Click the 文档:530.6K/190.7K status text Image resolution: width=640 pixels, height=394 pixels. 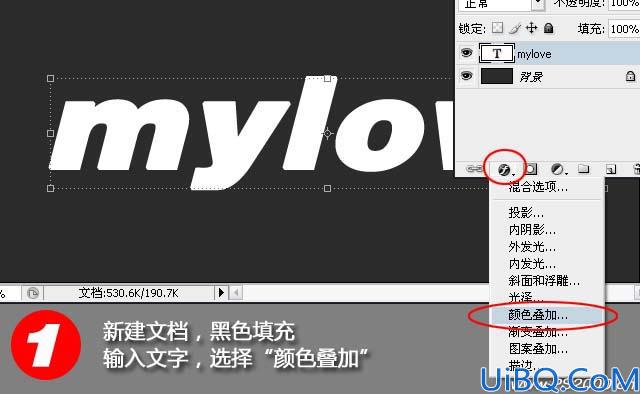(x=128, y=293)
